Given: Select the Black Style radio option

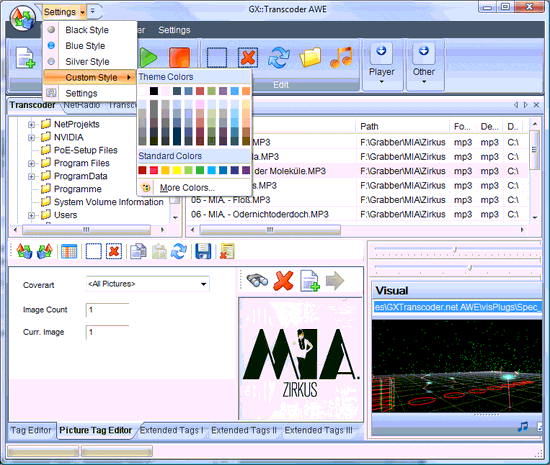Looking at the screenshot, I should click(x=51, y=30).
